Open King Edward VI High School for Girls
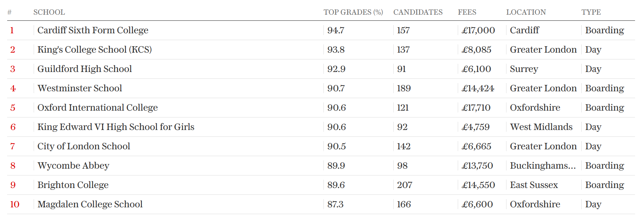This screenshot has width=644, height=217. [x=116, y=127]
